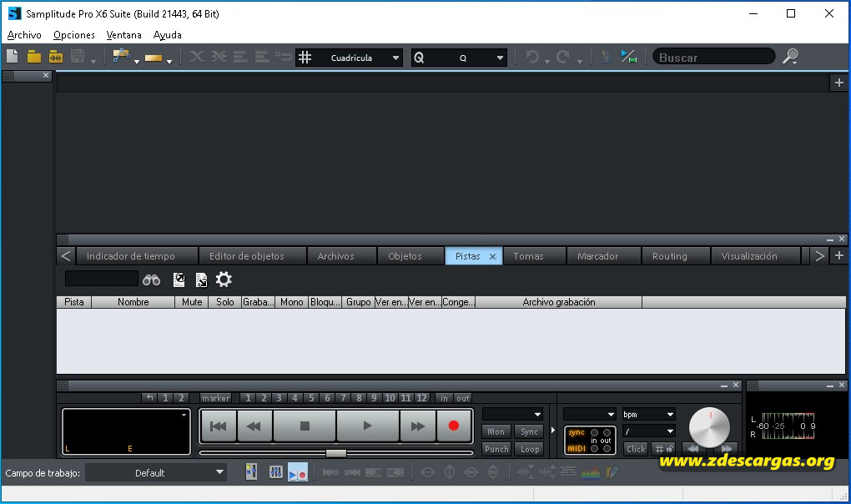Open the empty dropdown above the Mon button
This screenshot has width=851, height=504.
click(x=512, y=415)
